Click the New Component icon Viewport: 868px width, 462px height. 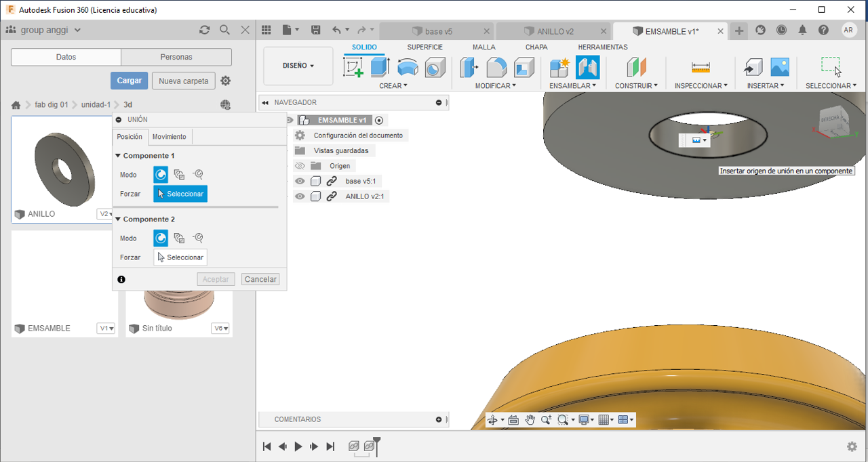[x=559, y=67]
